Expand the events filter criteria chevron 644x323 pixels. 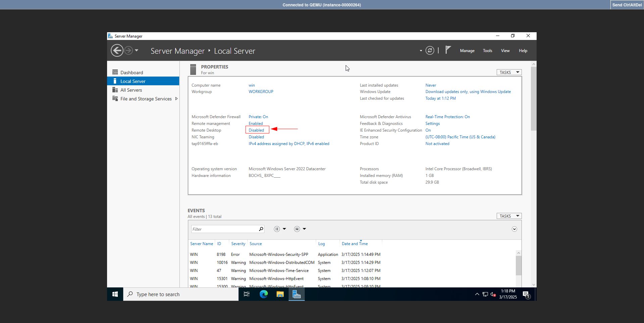[x=514, y=229]
